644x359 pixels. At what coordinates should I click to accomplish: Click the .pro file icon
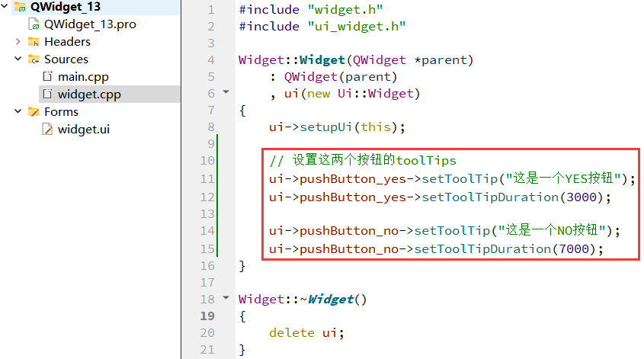point(34,24)
